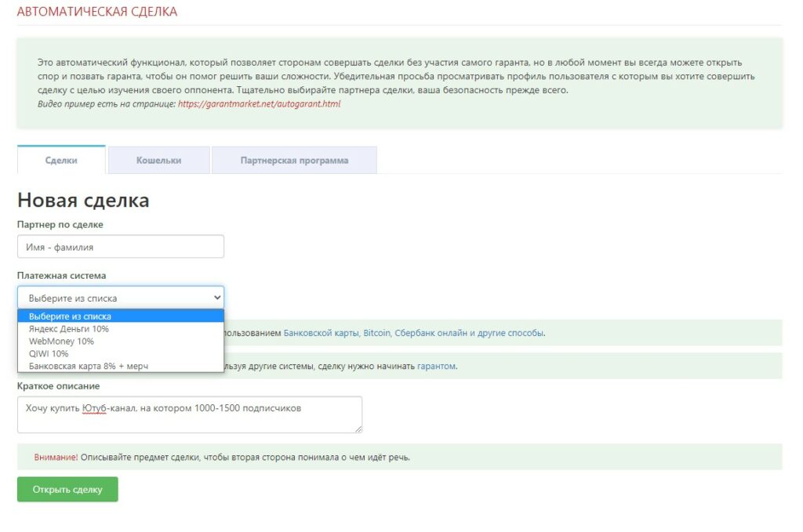
Task: Follow the Банковской карты link
Action: tap(321, 333)
